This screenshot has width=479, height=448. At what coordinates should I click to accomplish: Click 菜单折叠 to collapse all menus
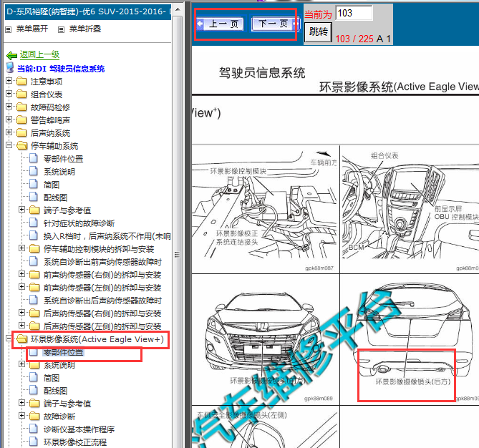click(x=85, y=29)
